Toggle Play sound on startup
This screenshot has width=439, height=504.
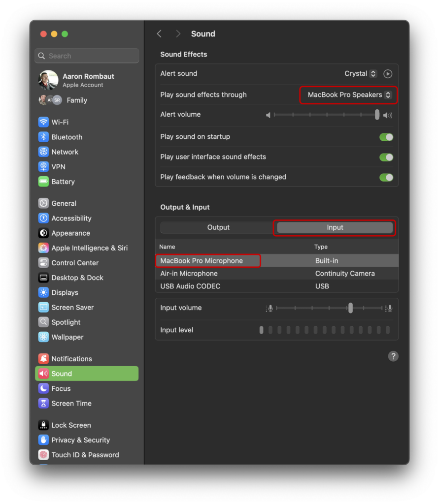(386, 137)
